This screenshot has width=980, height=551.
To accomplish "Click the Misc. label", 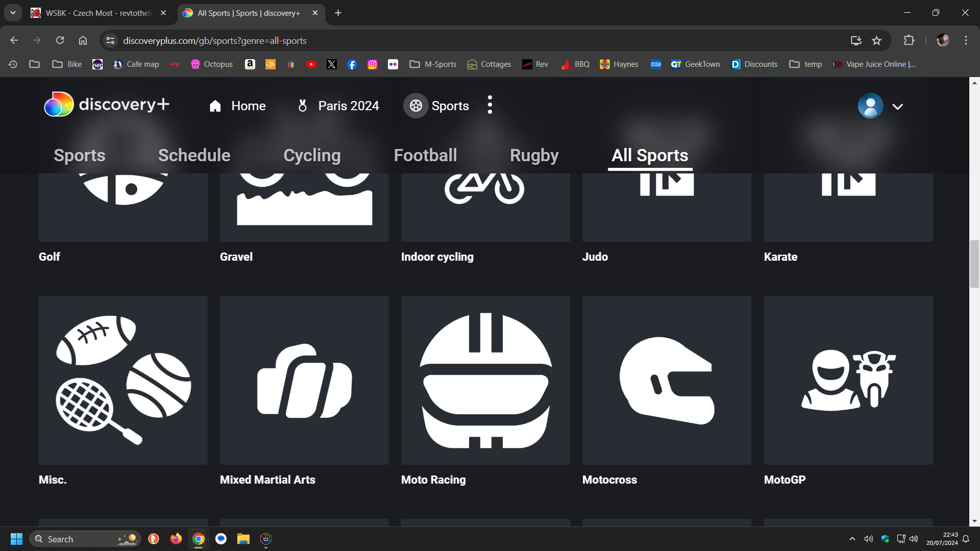I will coord(53,480).
